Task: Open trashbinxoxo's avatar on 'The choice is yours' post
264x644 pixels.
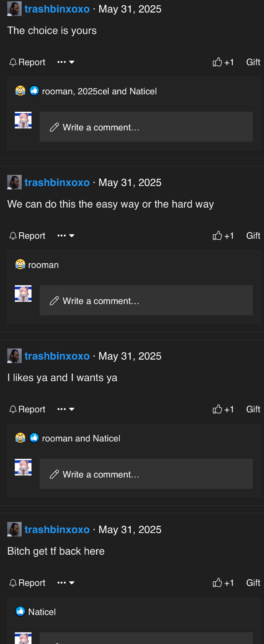Action: point(14,9)
